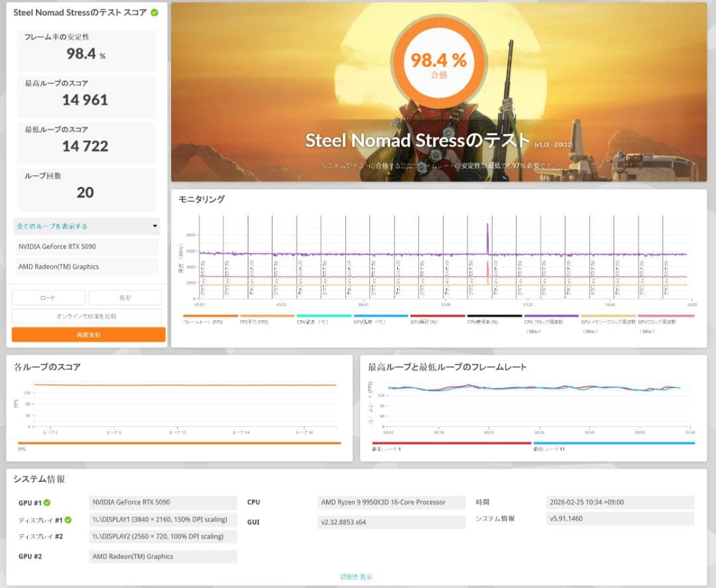This screenshot has height=588, width=716.
Task: Select AMD Radeon(TM) Graphics in the left list
Action: pos(86,266)
